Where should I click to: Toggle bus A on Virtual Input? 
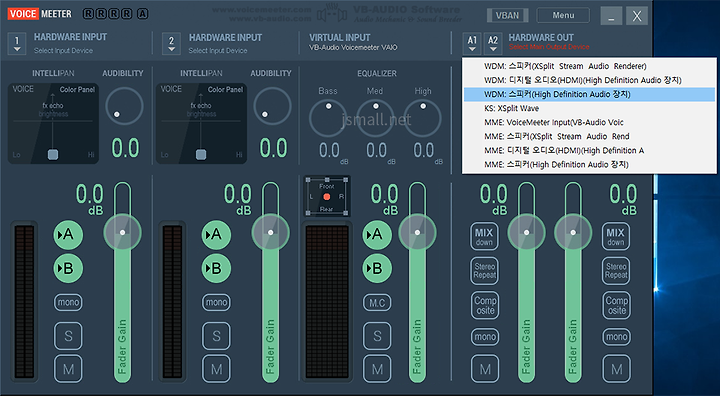(377, 235)
